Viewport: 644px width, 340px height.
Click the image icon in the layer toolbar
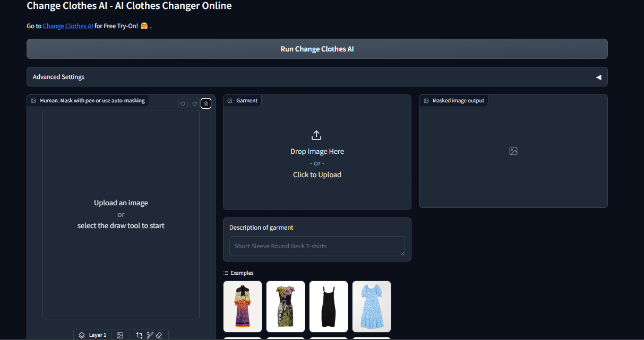120,335
